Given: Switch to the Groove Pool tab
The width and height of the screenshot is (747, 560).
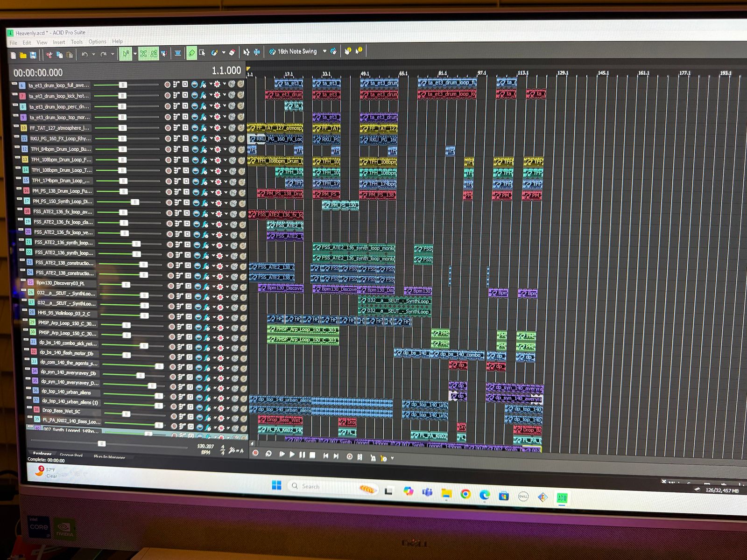Looking at the screenshot, I should (x=71, y=455).
